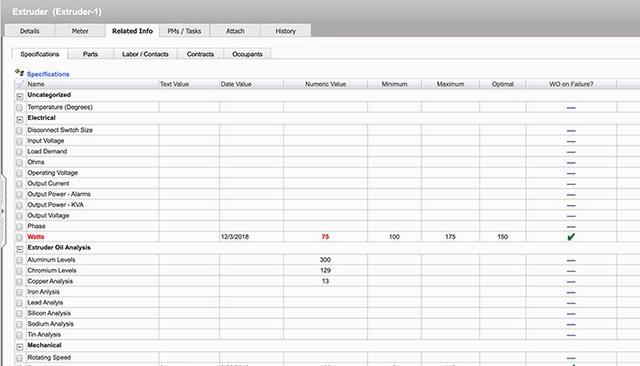The width and height of the screenshot is (640, 366).
Task: Sort by the Minimum column header
Action: pyautogui.click(x=394, y=84)
